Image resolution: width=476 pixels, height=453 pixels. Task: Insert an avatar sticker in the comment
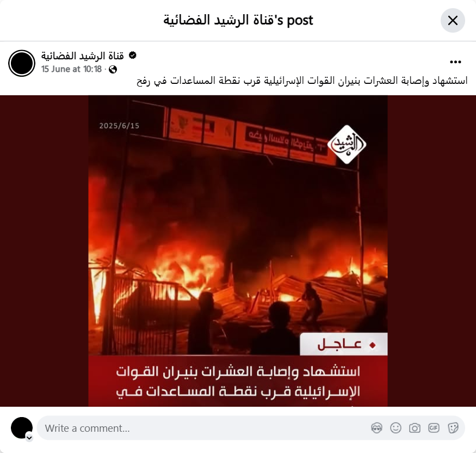point(377,428)
